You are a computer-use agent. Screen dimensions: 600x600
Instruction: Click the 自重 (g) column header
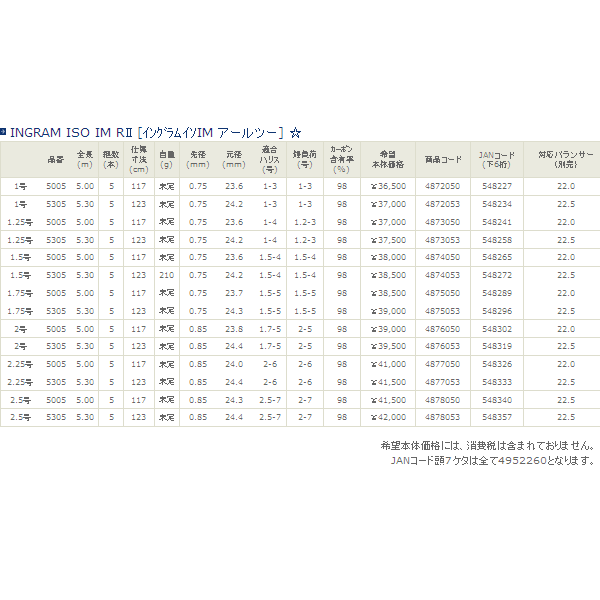pos(166,160)
